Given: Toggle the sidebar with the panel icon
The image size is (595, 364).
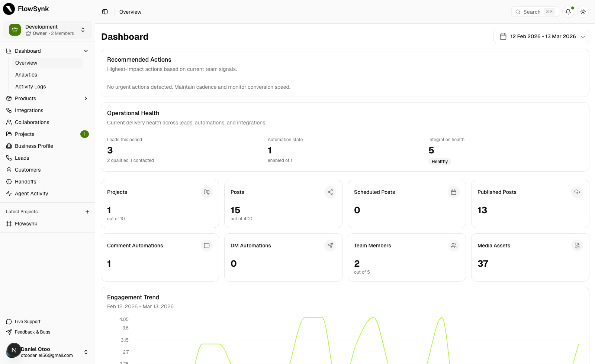Looking at the screenshot, I should click(x=104, y=12).
